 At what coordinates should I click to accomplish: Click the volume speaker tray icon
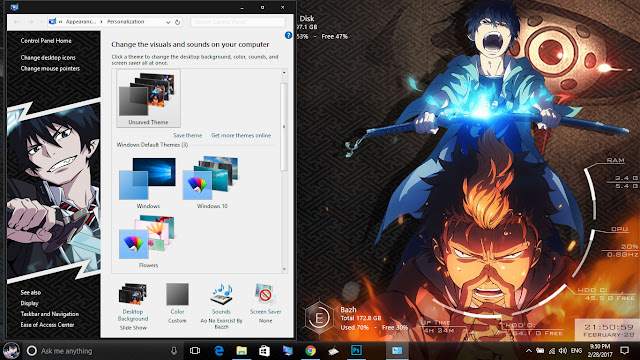[563, 351]
